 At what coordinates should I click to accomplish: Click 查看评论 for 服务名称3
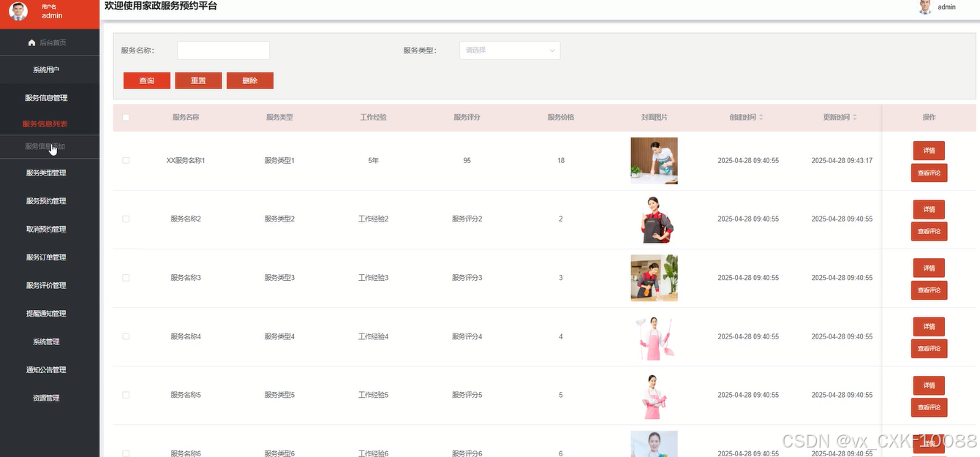929,290
